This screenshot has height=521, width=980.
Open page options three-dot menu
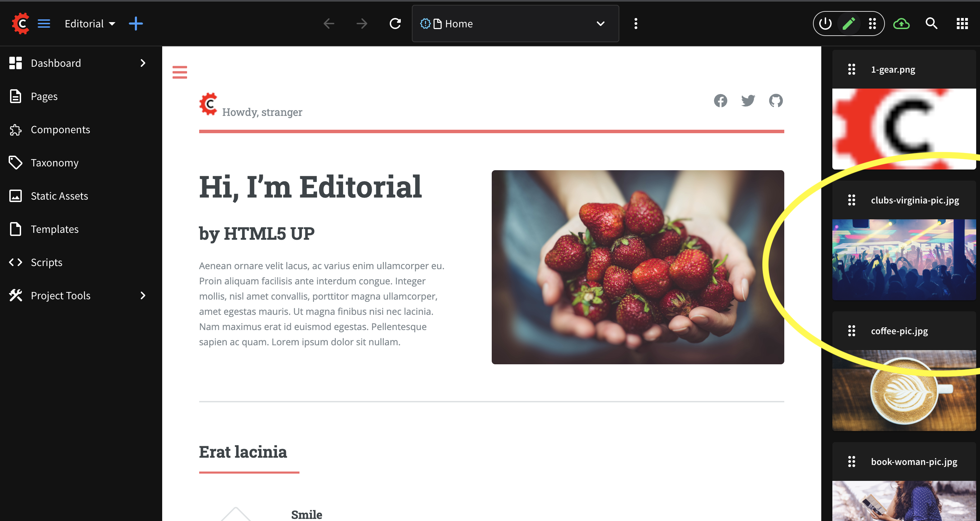(x=636, y=24)
